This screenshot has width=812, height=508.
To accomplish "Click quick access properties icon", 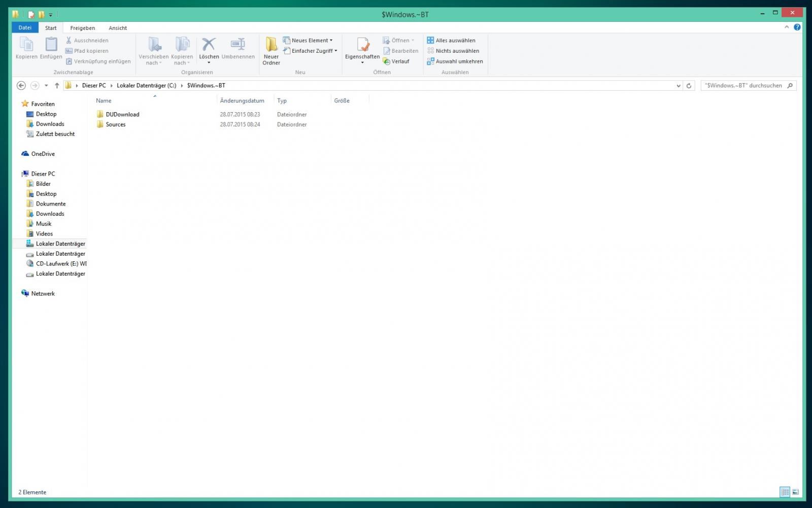I will point(31,14).
